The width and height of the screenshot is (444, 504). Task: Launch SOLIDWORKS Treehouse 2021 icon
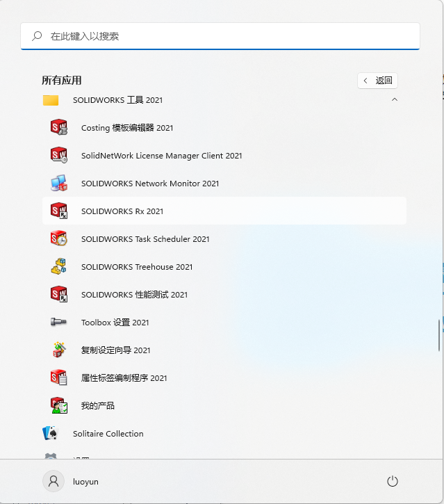[59, 266]
